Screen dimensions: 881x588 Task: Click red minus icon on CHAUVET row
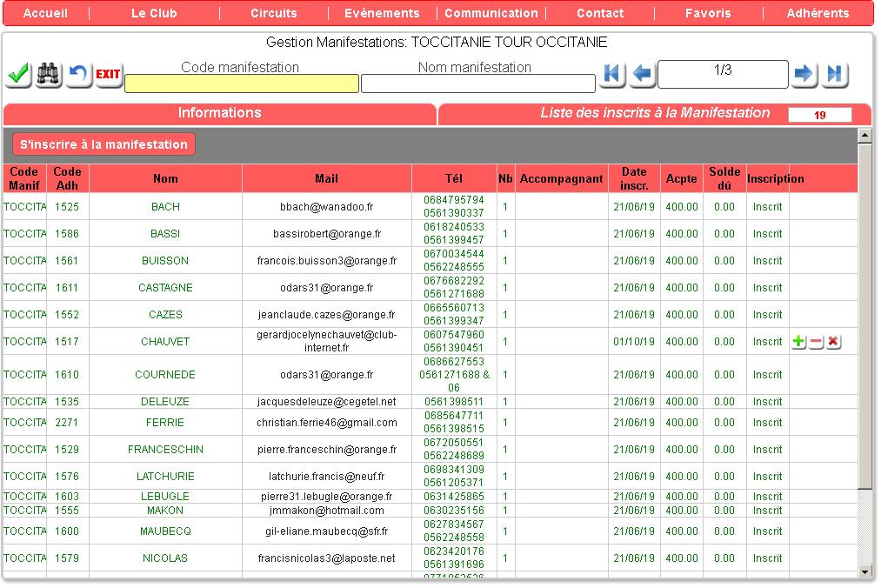(x=816, y=342)
